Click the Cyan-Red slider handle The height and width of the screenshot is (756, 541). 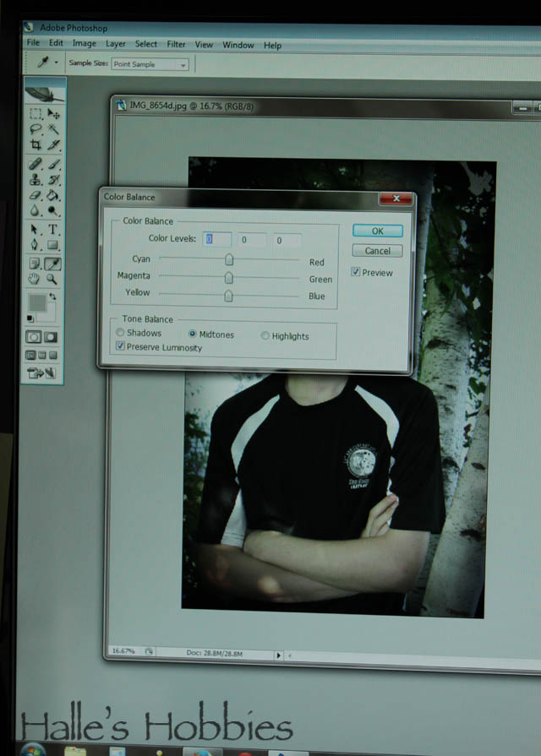tap(228, 260)
